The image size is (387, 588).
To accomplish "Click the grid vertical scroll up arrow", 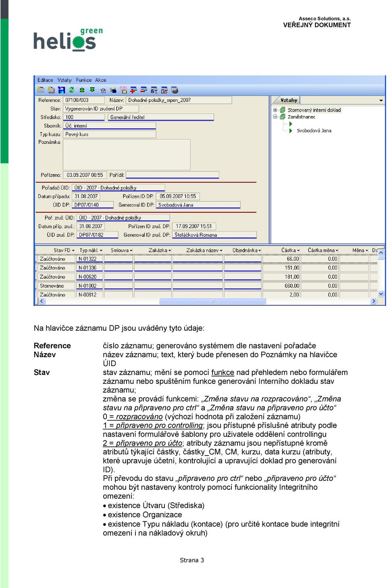I will pos(381,253).
